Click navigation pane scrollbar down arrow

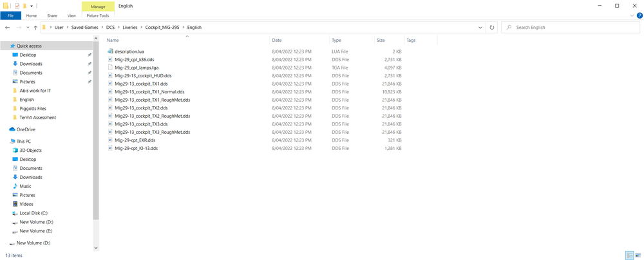pyautogui.click(x=96, y=248)
